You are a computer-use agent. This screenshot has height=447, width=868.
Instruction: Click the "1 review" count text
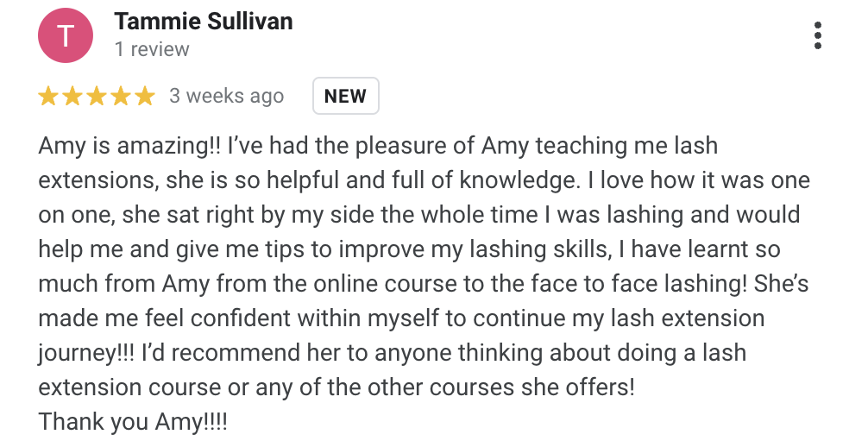tap(152, 49)
